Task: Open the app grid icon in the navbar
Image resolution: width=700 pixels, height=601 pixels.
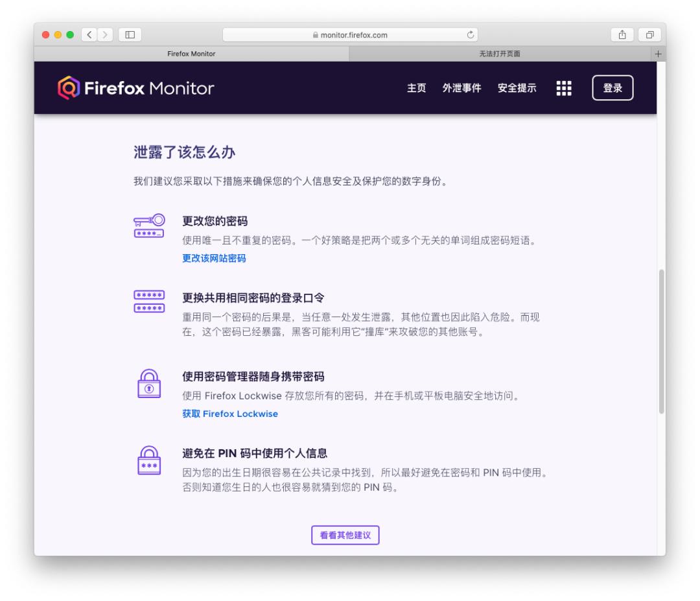Action: [563, 88]
